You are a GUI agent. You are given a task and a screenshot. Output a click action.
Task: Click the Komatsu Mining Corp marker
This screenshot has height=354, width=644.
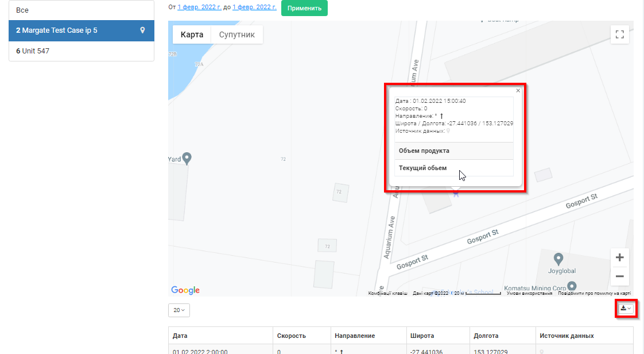coord(571,285)
